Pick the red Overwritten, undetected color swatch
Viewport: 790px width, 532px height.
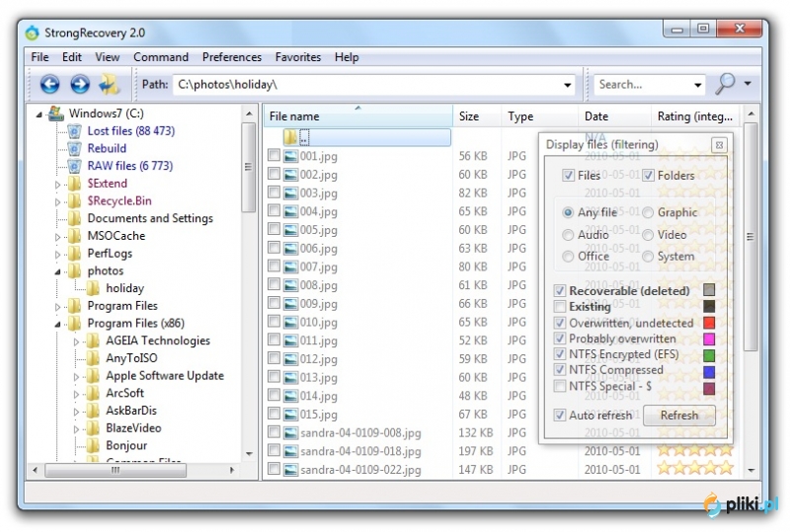point(709,323)
